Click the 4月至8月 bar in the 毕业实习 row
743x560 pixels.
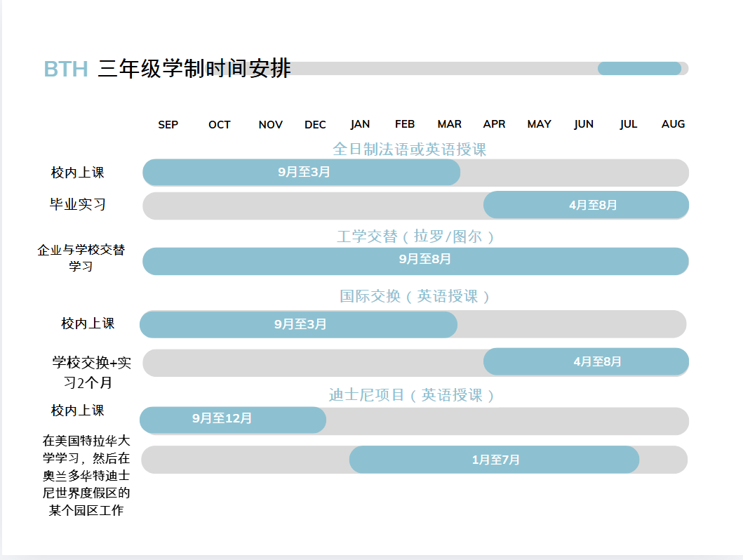tap(586, 205)
